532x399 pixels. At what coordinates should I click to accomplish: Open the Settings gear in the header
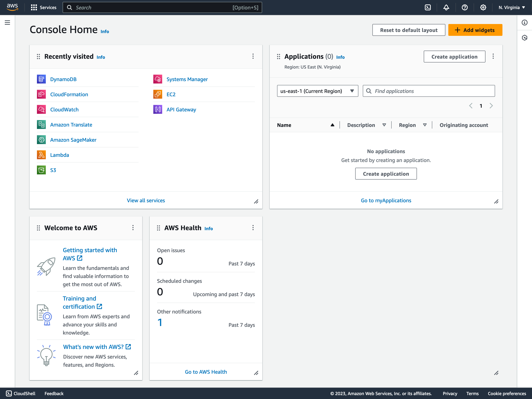483,7
